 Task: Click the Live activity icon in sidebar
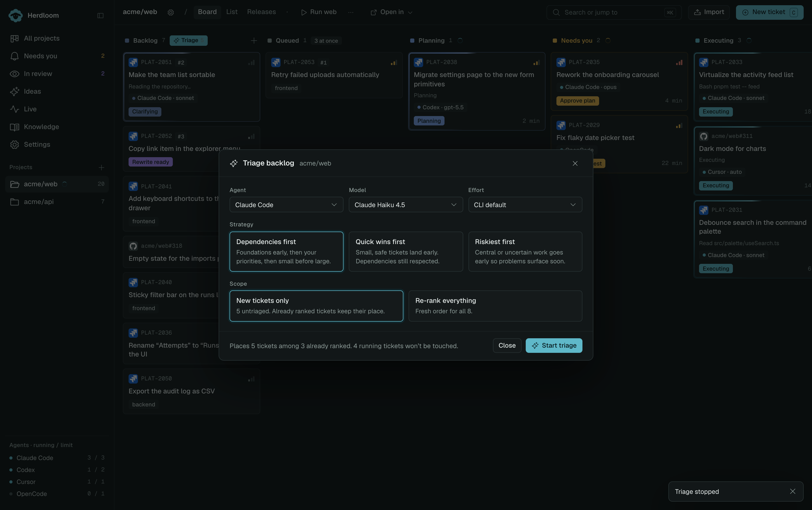tap(15, 109)
